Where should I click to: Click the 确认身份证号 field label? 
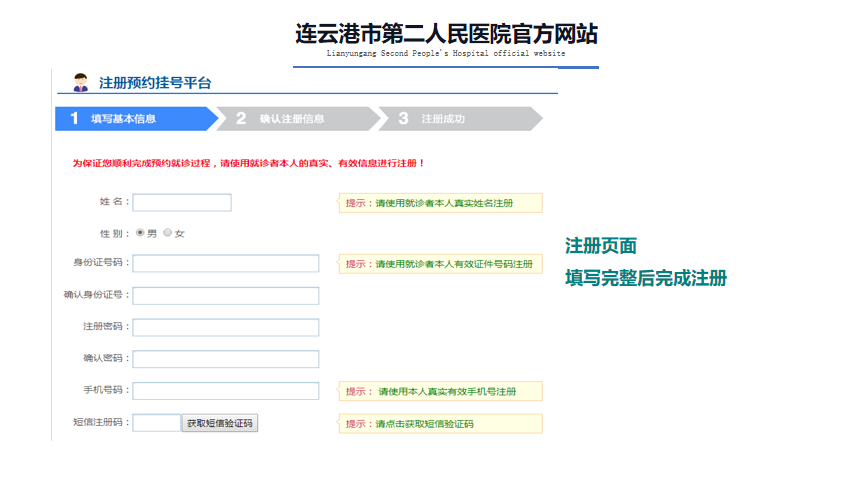click(x=96, y=295)
